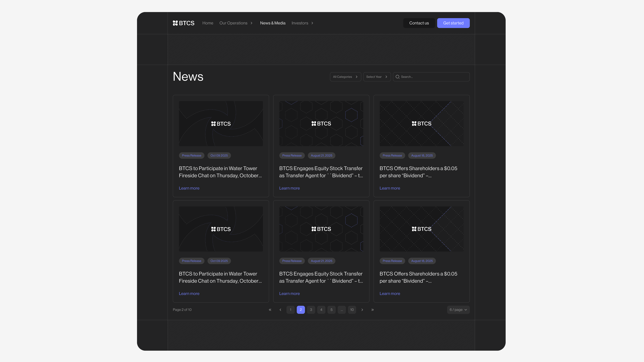The height and width of the screenshot is (362, 644).
Task: Select Home in the navigation bar
Action: (208, 23)
